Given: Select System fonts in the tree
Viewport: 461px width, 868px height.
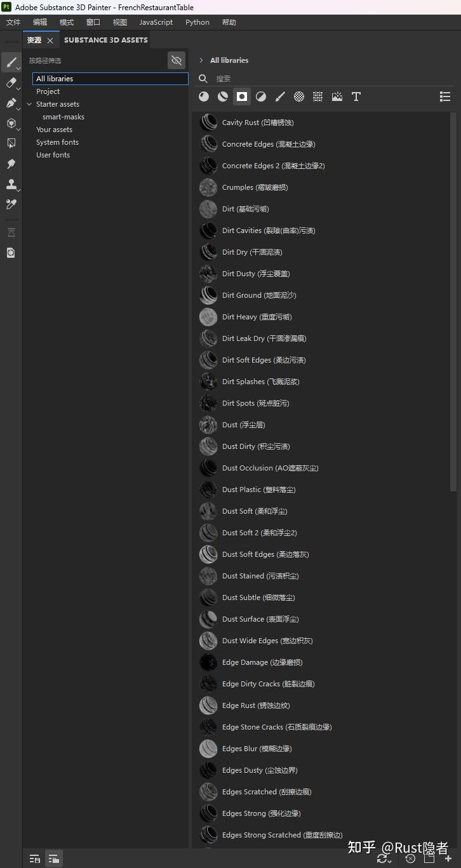Looking at the screenshot, I should point(57,142).
